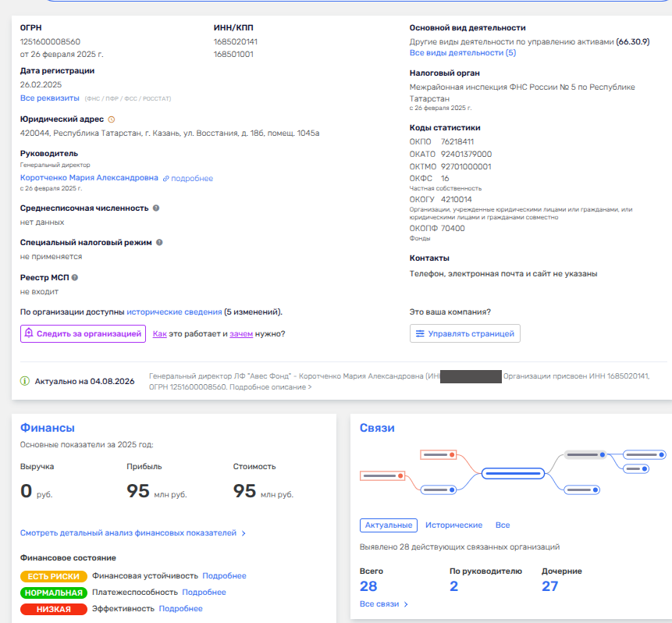672x623 pixels.
Task: Open Коротченко Мария Александровна profile link
Action: click(89, 177)
